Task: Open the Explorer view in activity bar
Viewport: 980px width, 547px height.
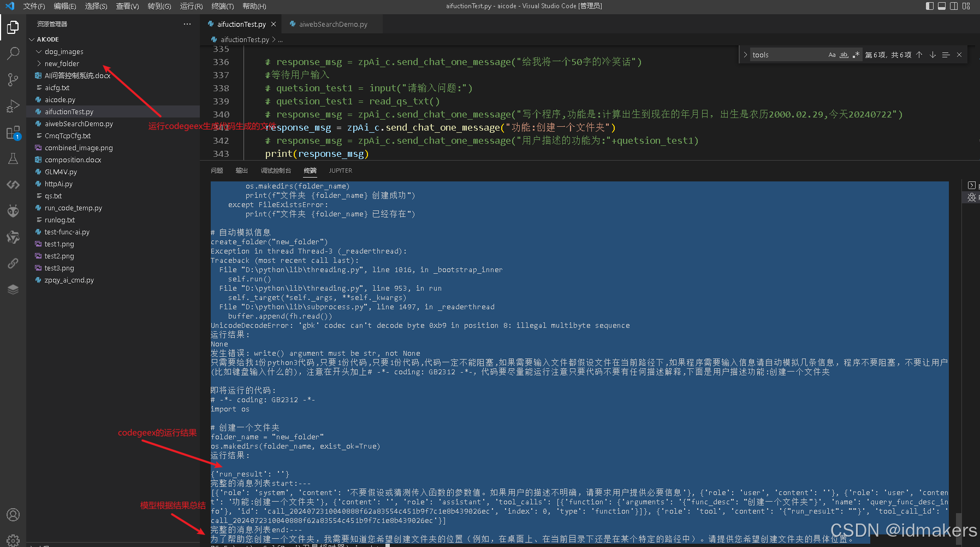Action: [x=13, y=27]
